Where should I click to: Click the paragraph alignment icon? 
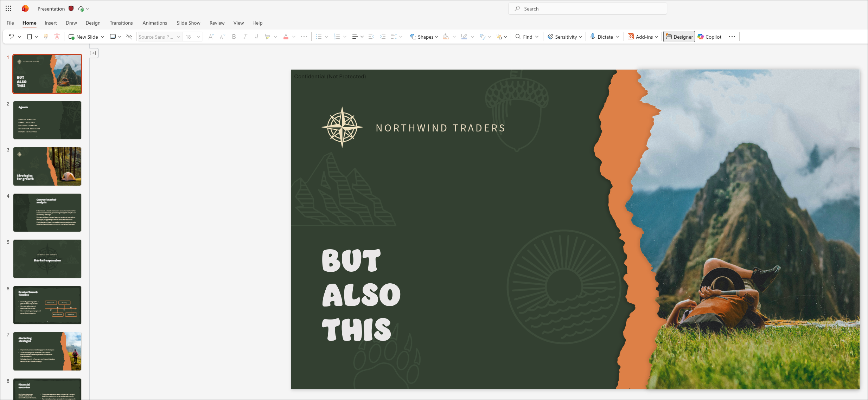click(x=355, y=37)
